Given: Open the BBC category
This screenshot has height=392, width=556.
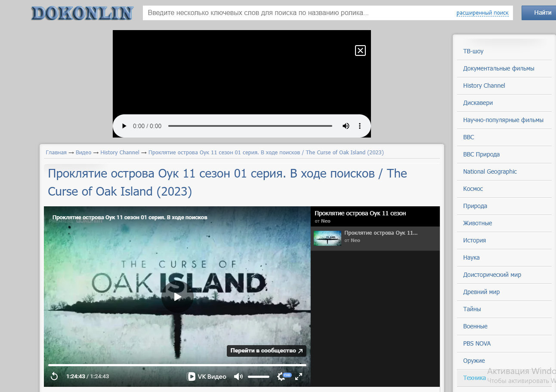Looking at the screenshot, I should [469, 137].
